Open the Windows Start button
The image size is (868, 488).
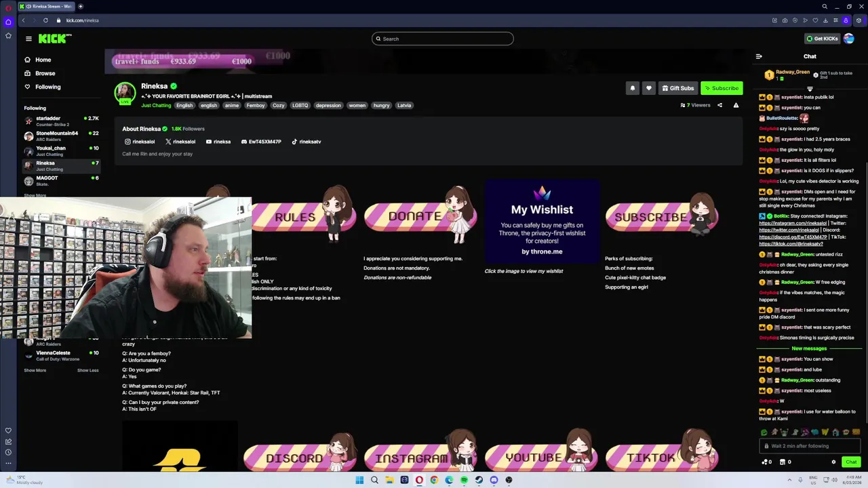tap(359, 480)
